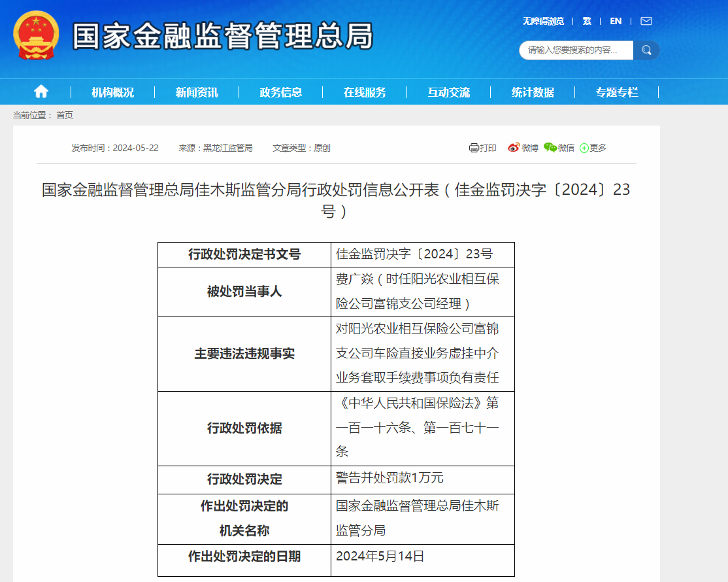Share via the Weibo icon
728x582 pixels.
point(514,147)
